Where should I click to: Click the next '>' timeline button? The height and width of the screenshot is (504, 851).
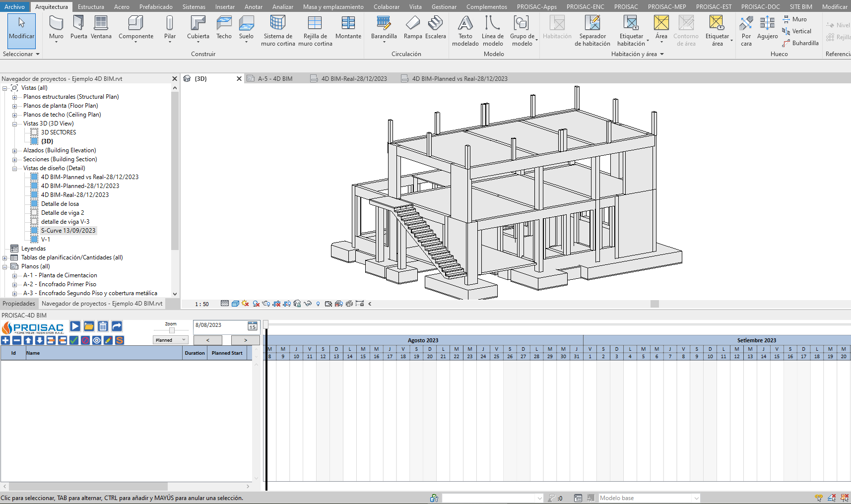click(x=246, y=340)
